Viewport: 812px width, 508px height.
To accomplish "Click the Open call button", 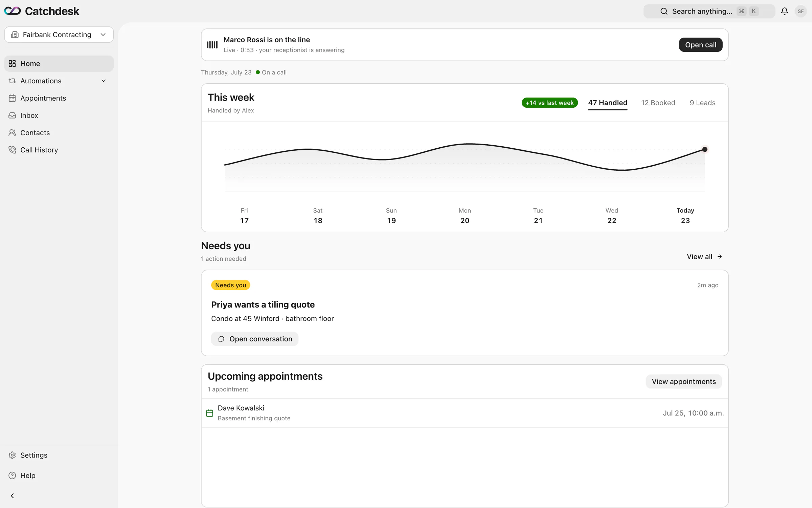I will 700,45.
